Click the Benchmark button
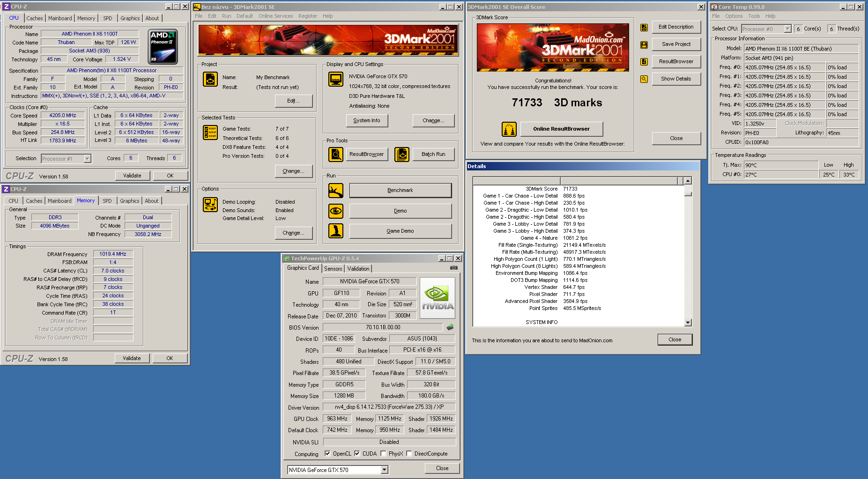 [x=401, y=191]
